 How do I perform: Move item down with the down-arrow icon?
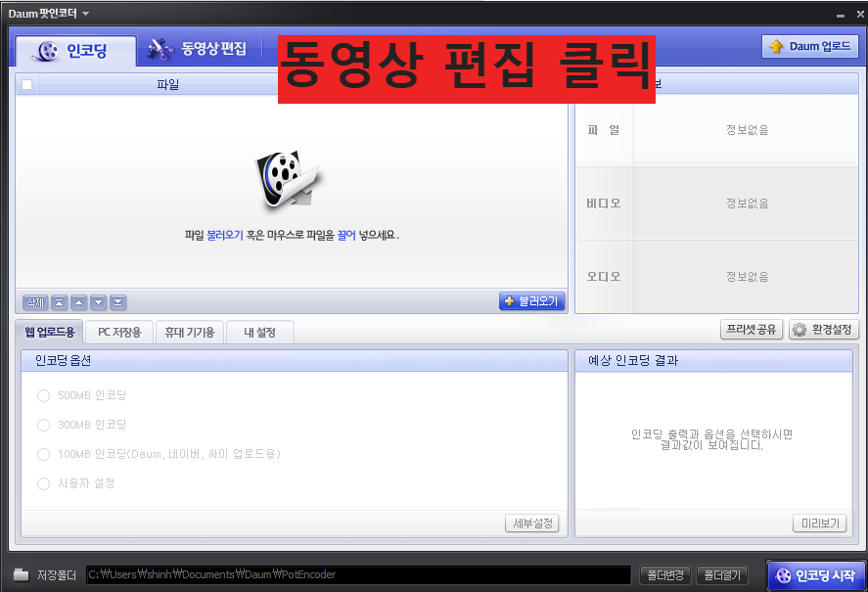(x=99, y=302)
